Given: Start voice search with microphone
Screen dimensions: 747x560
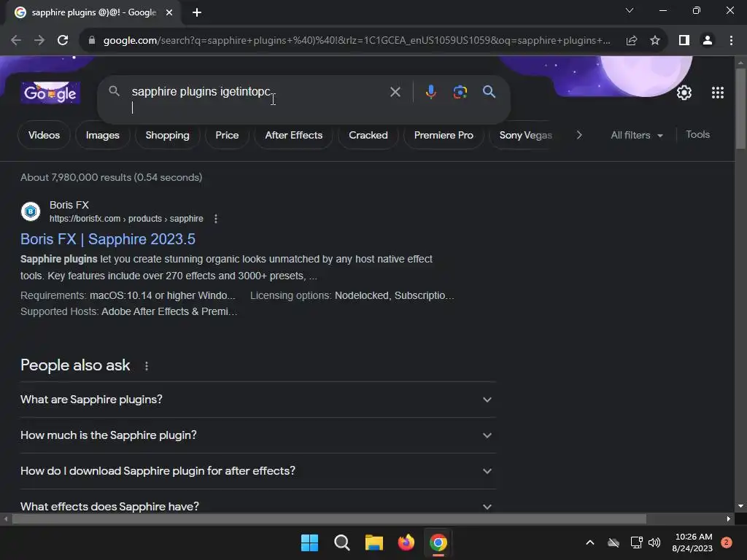Looking at the screenshot, I should [x=430, y=92].
